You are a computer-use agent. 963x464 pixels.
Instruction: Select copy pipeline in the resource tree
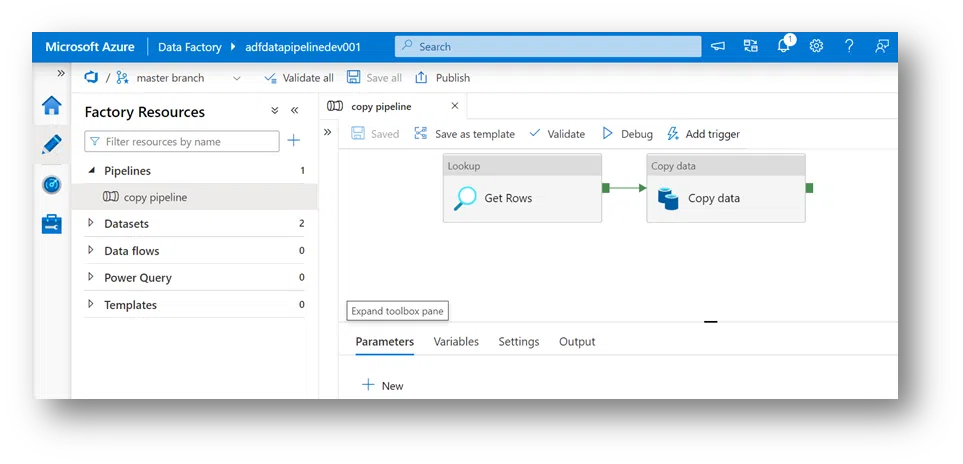tap(155, 197)
